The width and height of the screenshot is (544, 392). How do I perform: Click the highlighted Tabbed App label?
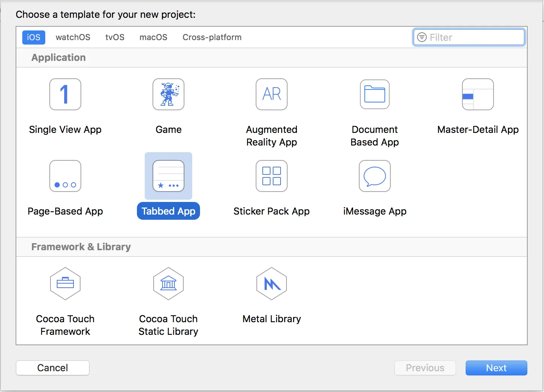pyautogui.click(x=168, y=211)
